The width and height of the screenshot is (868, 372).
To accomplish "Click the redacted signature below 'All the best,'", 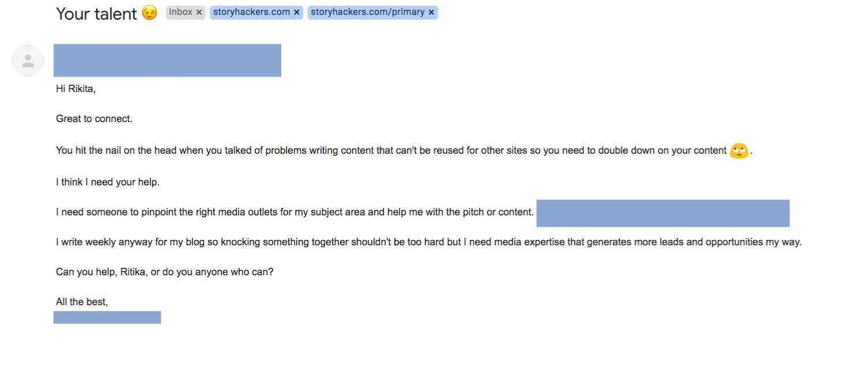I will [107, 317].
